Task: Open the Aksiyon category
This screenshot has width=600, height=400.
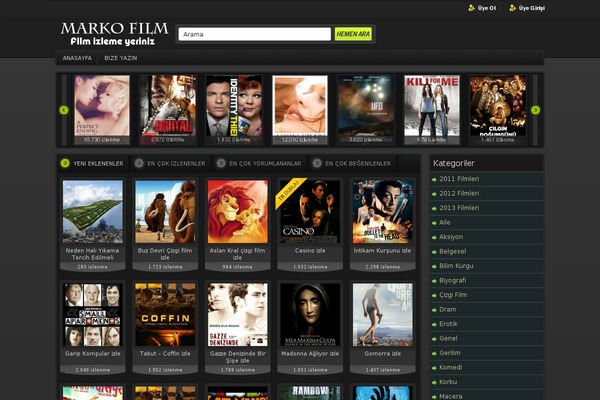Action: [x=451, y=237]
